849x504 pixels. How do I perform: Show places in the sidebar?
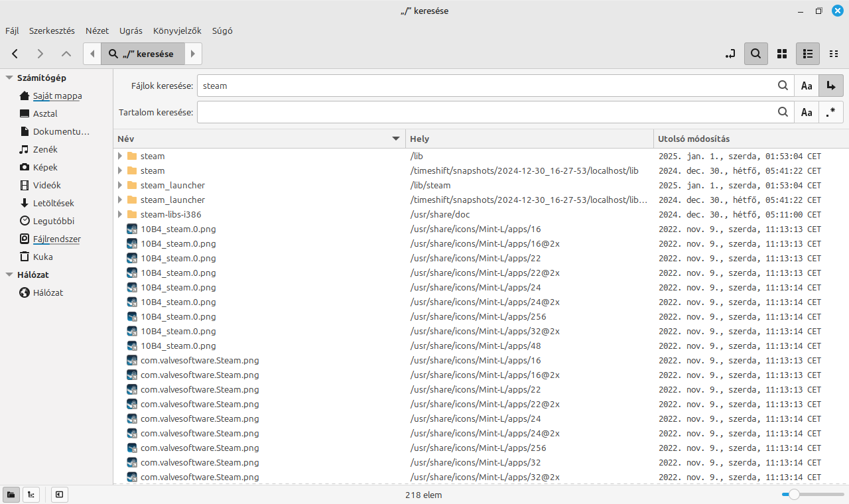pyautogui.click(x=11, y=494)
